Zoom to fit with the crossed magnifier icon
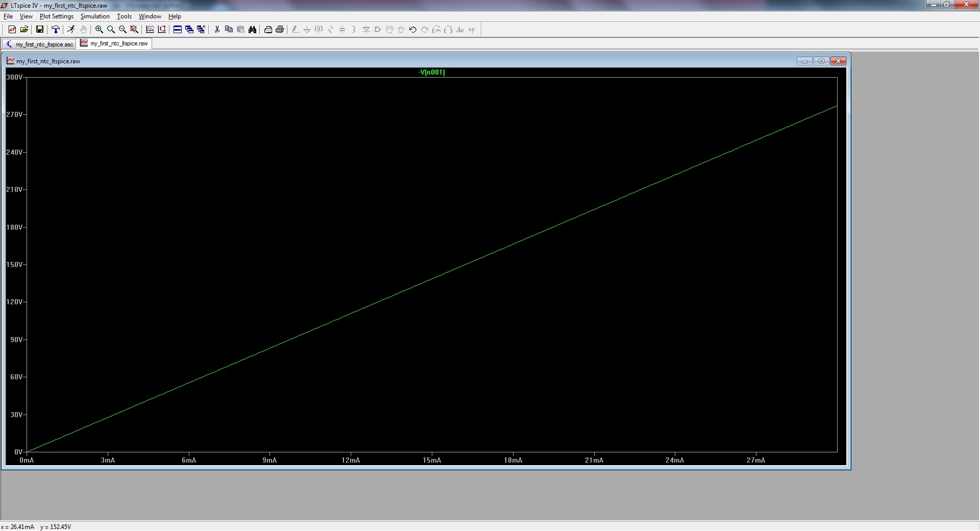 tap(134, 30)
